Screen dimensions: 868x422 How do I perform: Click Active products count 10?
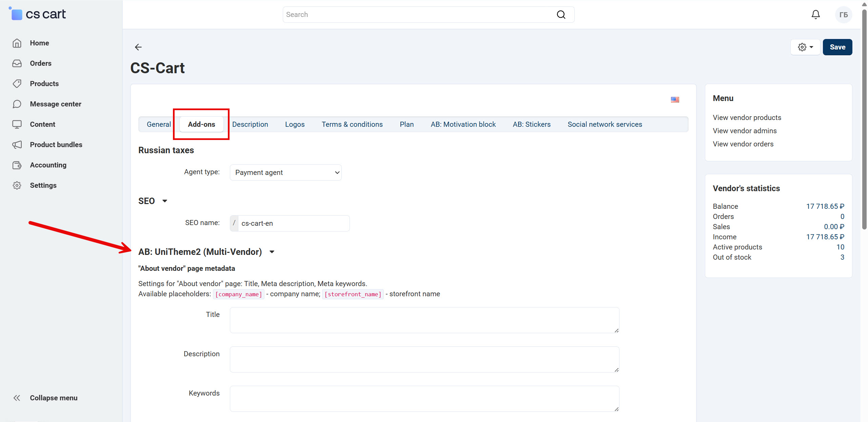840,247
